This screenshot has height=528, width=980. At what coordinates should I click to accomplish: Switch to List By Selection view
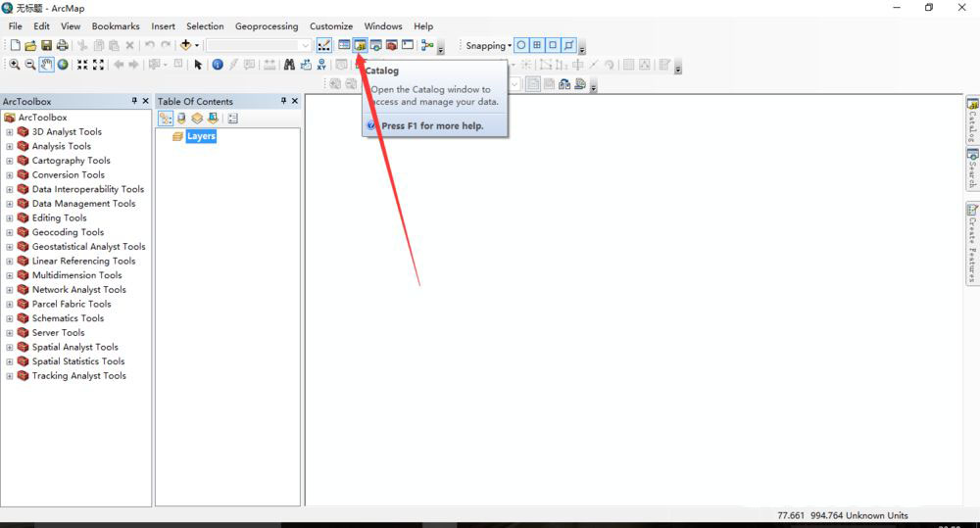click(x=213, y=119)
